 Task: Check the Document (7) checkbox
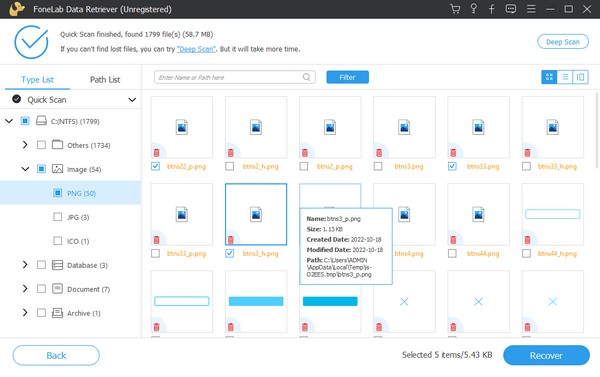point(41,289)
